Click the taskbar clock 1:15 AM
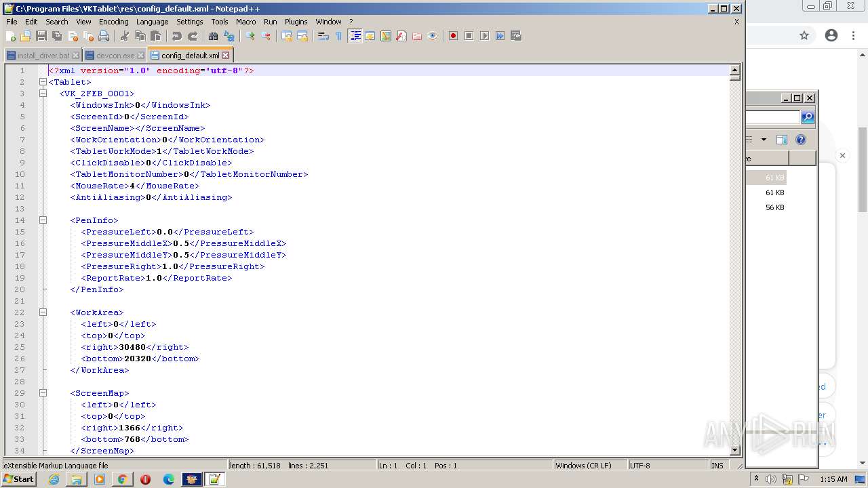 tap(833, 479)
